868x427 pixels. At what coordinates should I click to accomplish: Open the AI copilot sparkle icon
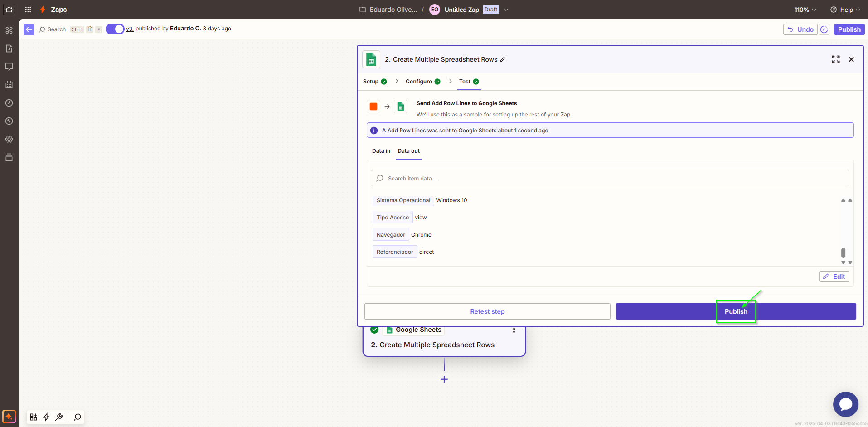coord(9,417)
